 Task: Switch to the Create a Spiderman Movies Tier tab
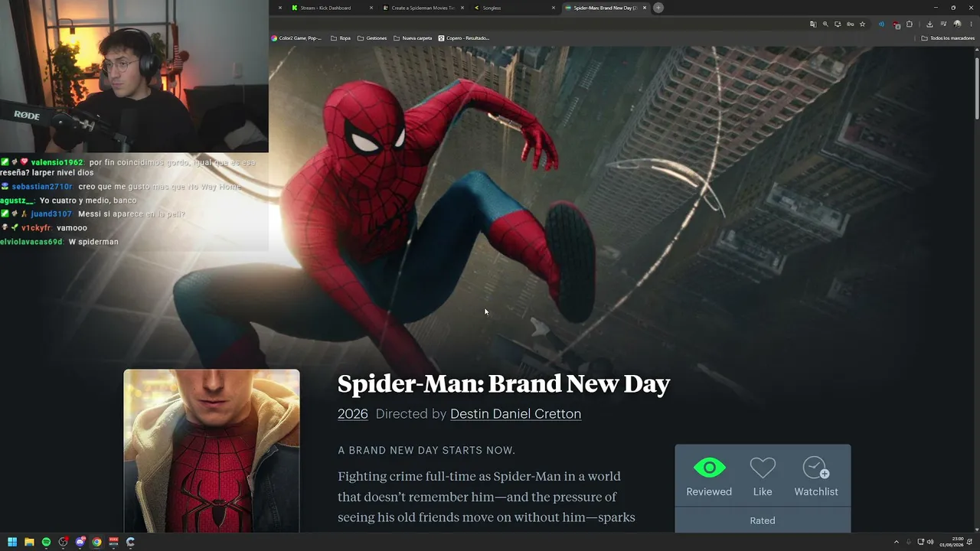pos(423,8)
